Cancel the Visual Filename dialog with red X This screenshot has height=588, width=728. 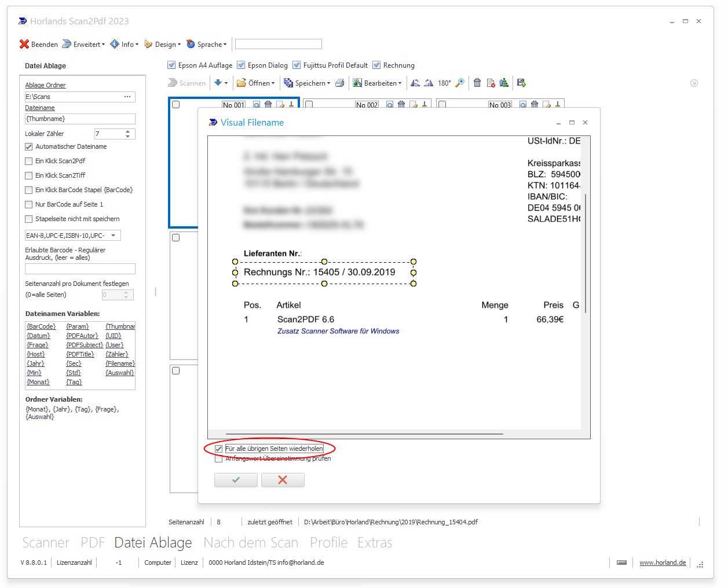pos(283,480)
